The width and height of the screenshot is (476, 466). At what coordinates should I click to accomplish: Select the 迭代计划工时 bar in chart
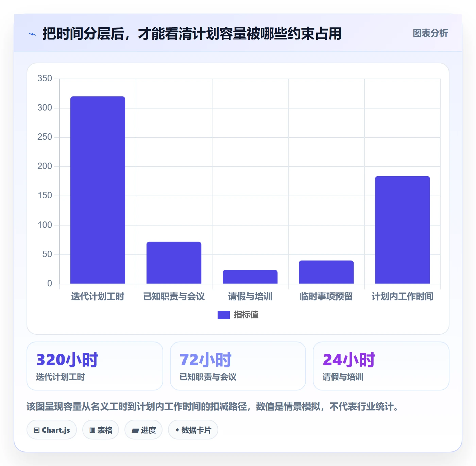coord(98,190)
